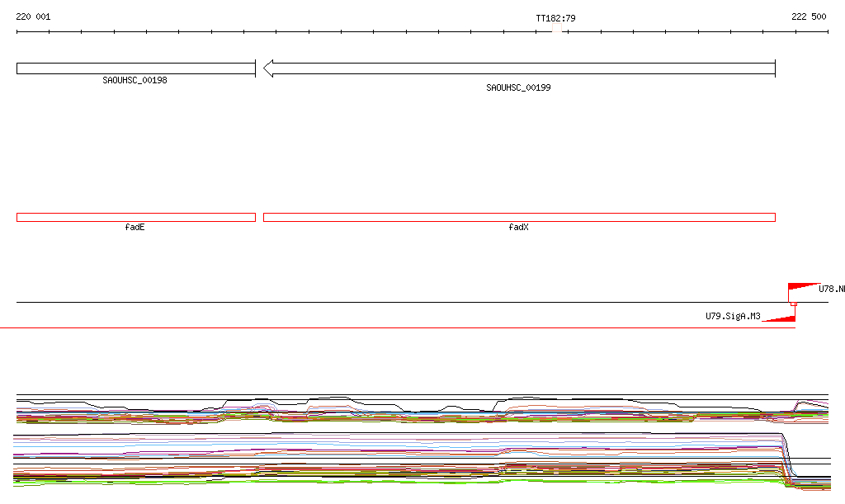Click the 222 500 end coordinate
The height and width of the screenshot is (504, 845).
[809, 16]
